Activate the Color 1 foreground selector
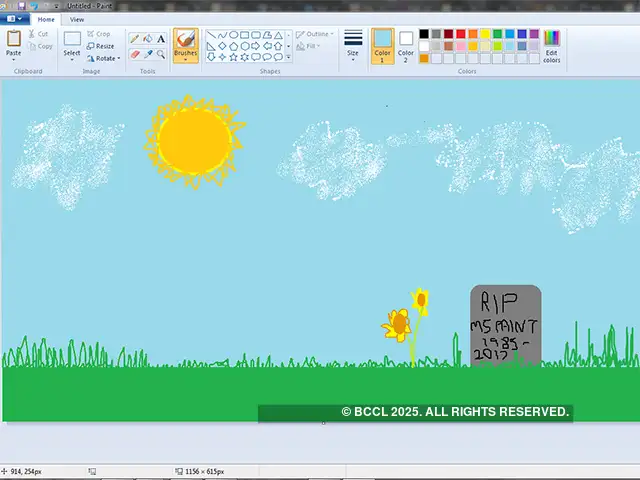This screenshot has height=480, width=640. (x=383, y=45)
